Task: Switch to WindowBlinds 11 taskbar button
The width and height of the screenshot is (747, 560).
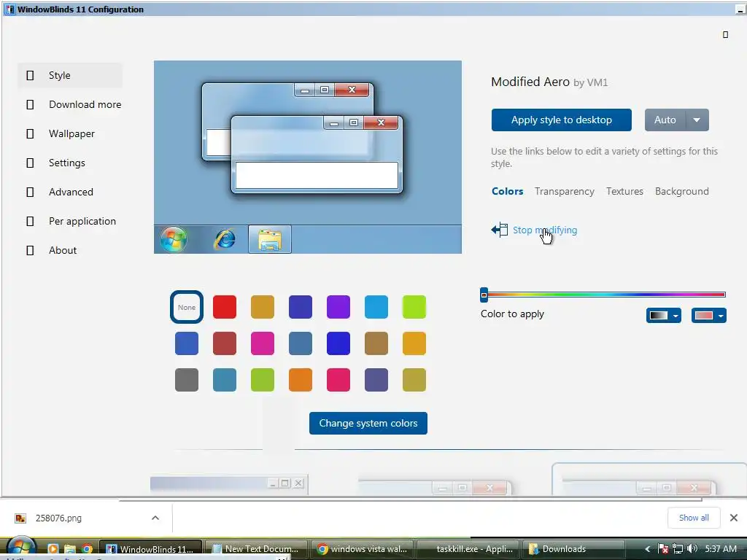Action: tap(150, 549)
